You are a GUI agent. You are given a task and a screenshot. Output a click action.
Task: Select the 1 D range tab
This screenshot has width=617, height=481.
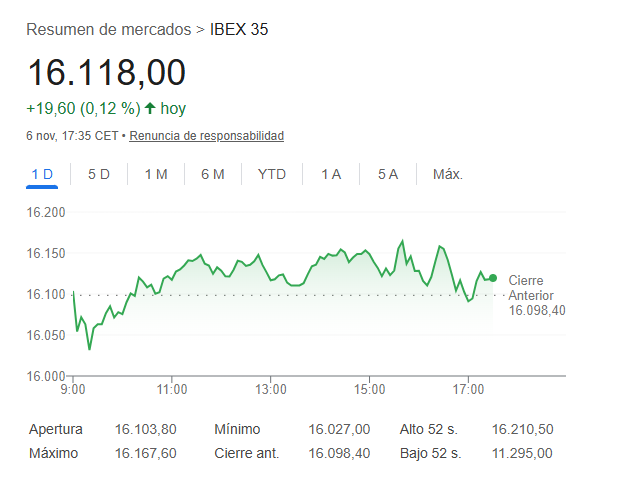click(42, 174)
